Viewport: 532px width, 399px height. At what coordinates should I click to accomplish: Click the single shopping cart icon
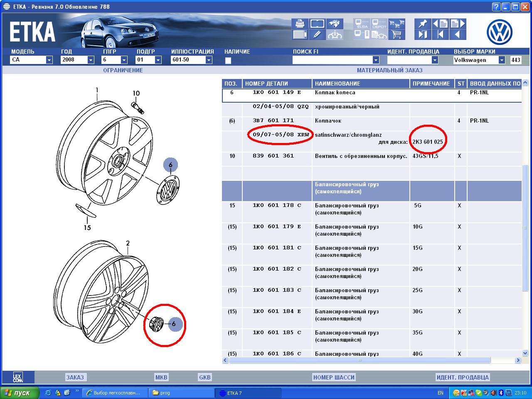pyautogui.click(x=397, y=35)
